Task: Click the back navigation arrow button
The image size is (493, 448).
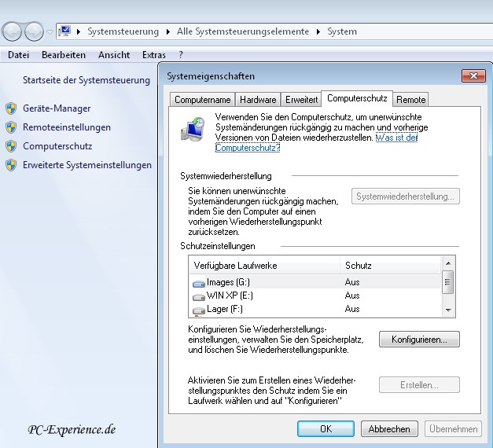Action: point(13,31)
